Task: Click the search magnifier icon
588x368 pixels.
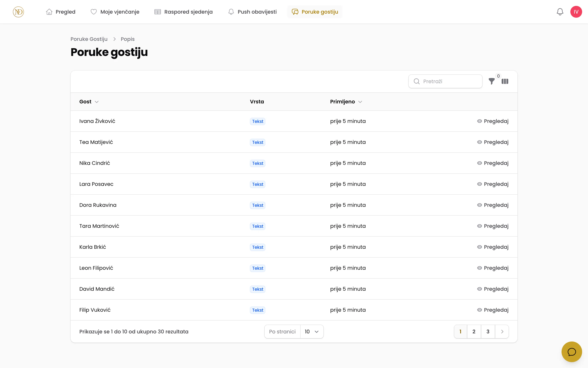Action: click(416, 81)
